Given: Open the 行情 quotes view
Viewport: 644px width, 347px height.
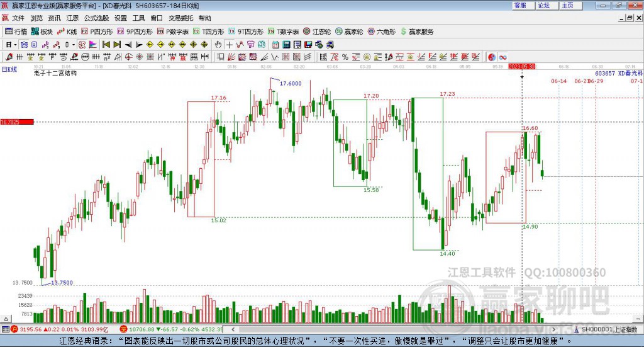Looking at the screenshot, I should click(16, 31).
